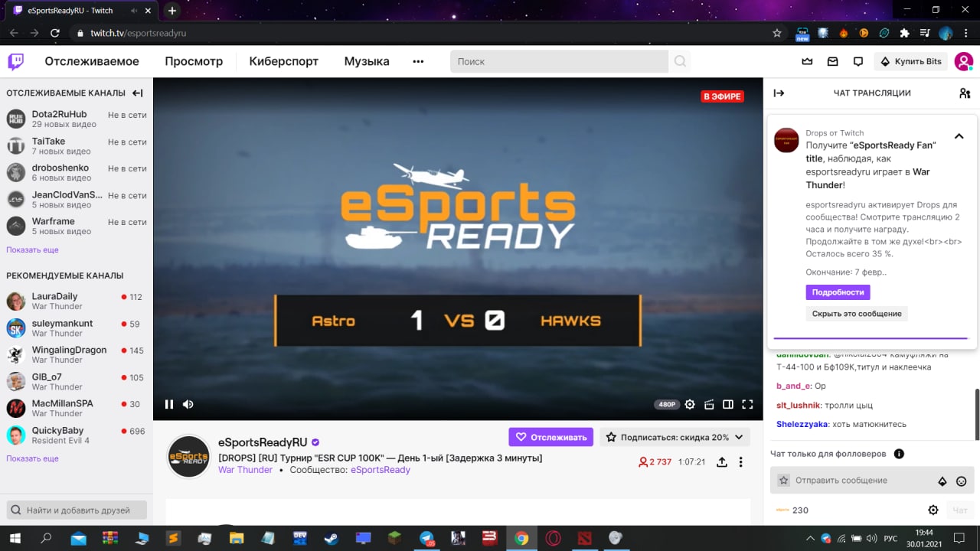Open the Windows notification center
Viewport: 980px width, 551px height.
tap(959, 538)
